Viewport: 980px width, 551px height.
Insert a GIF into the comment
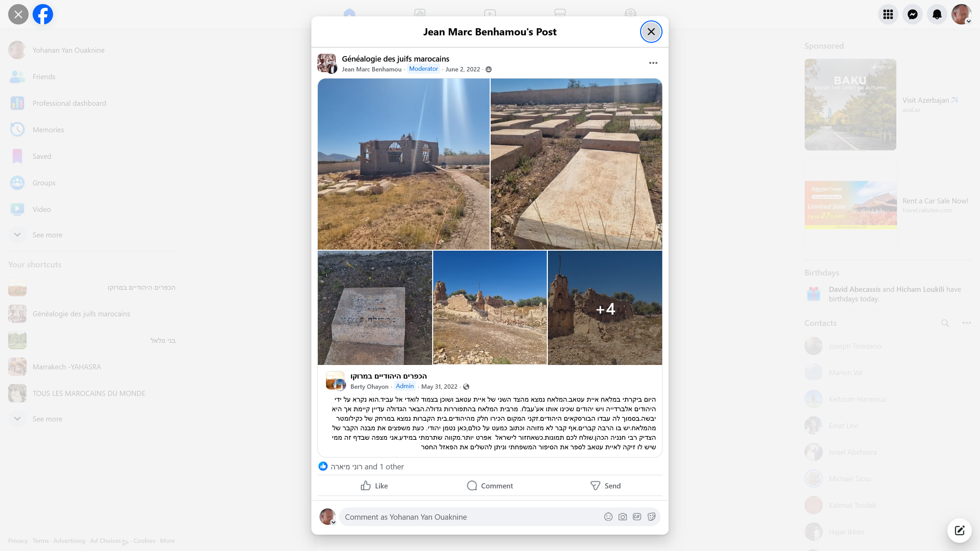pyautogui.click(x=637, y=517)
